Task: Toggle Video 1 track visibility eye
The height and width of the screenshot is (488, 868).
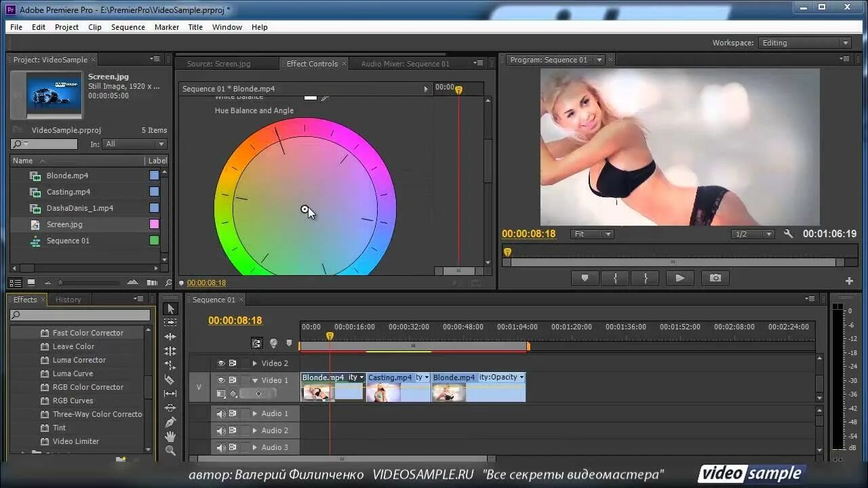Action: pyautogui.click(x=221, y=380)
